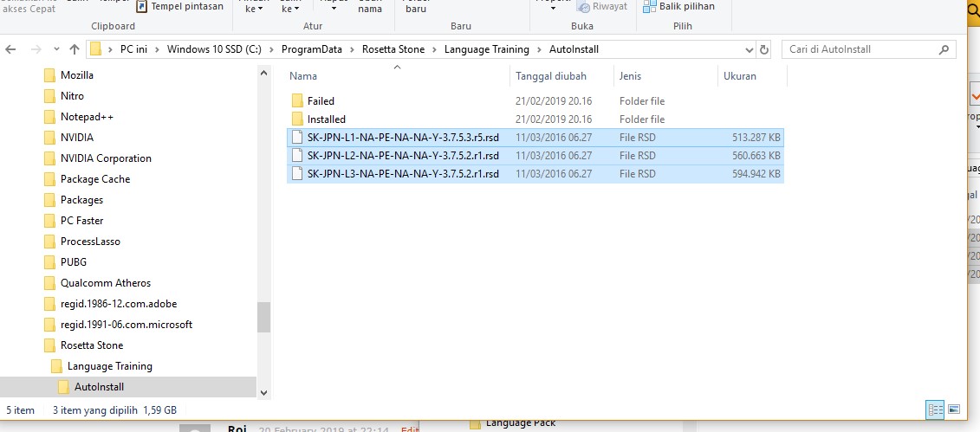The height and width of the screenshot is (432, 980).
Task: Click the Riwayat history ribbon button
Action: pos(602,6)
